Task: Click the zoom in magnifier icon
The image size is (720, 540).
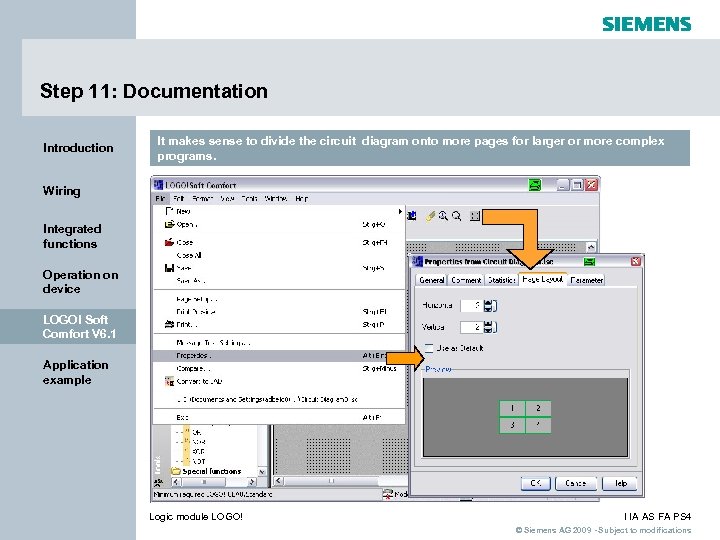Action: 443,216
